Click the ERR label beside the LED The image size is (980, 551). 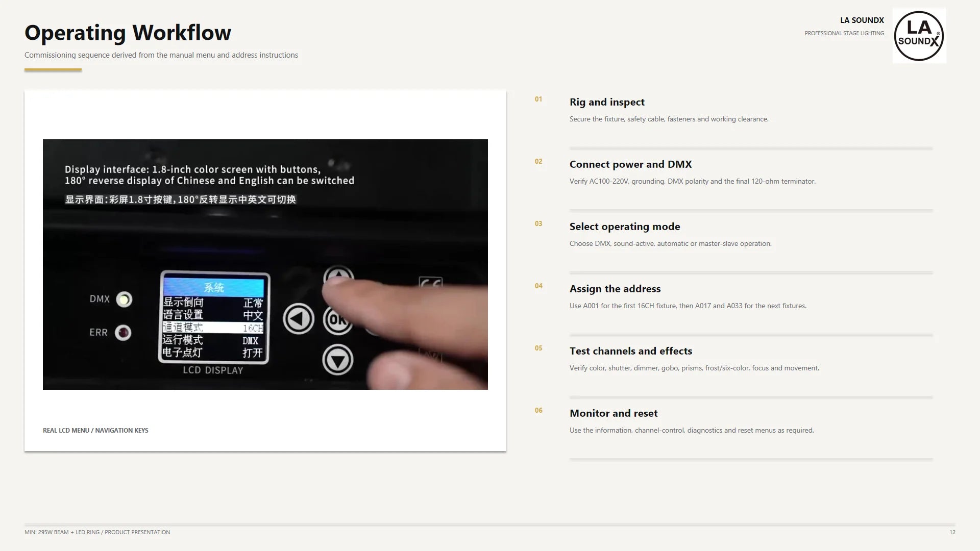[x=99, y=333]
